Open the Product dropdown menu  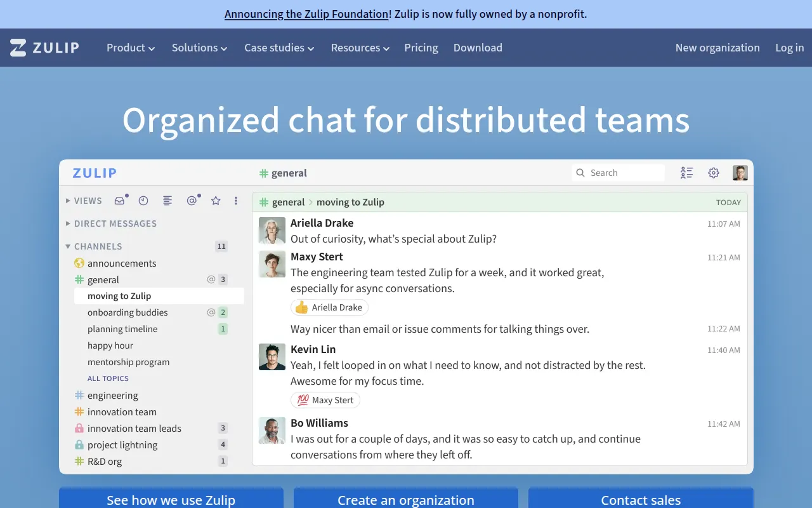point(131,48)
